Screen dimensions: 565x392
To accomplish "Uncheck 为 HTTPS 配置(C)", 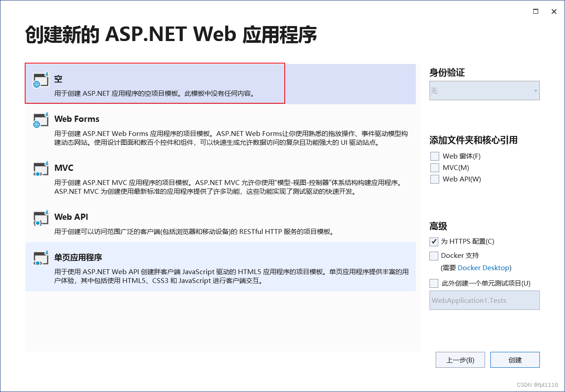I will tap(434, 242).
